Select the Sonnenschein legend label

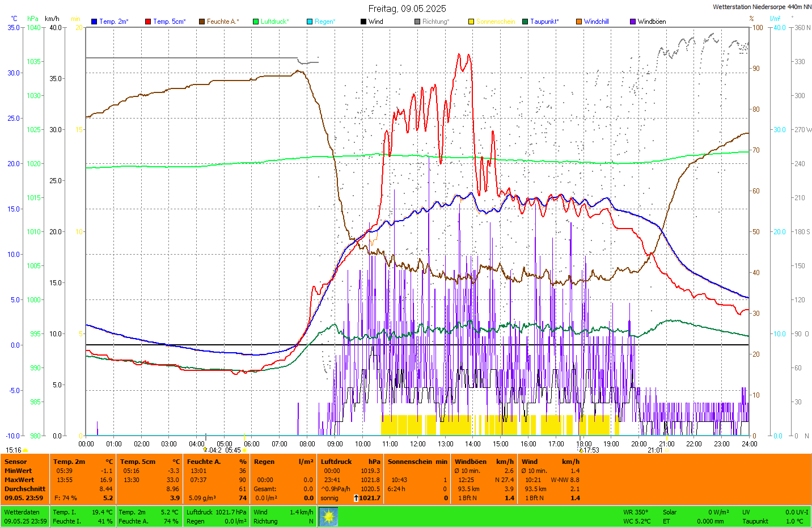[496, 22]
